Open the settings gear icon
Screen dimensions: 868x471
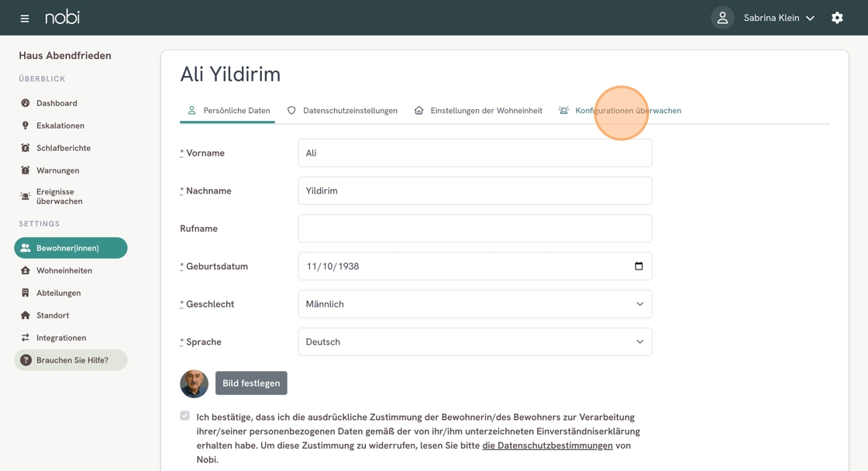837,18
